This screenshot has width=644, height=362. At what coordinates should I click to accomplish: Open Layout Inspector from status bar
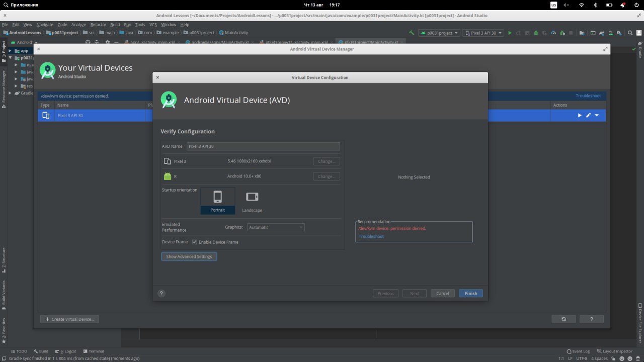615,351
